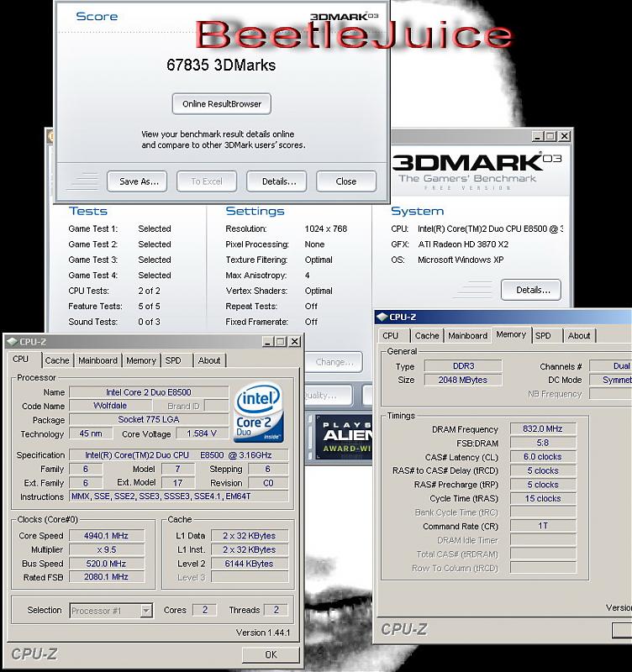Click the FSB:DRAM ratio 5:8

(x=543, y=443)
